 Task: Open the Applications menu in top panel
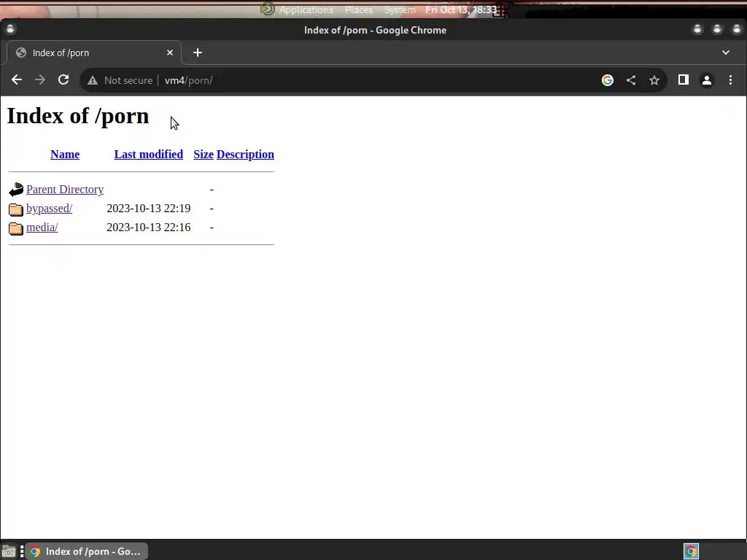[x=306, y=9]
